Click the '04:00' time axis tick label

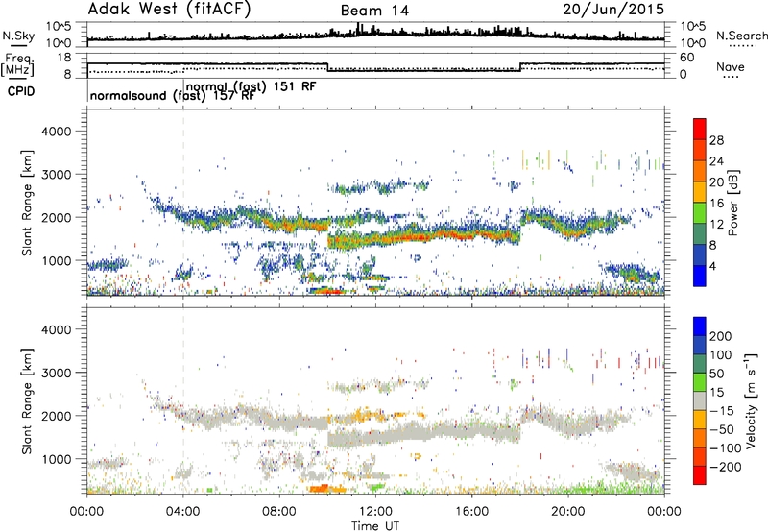click(x=182, y=512)
